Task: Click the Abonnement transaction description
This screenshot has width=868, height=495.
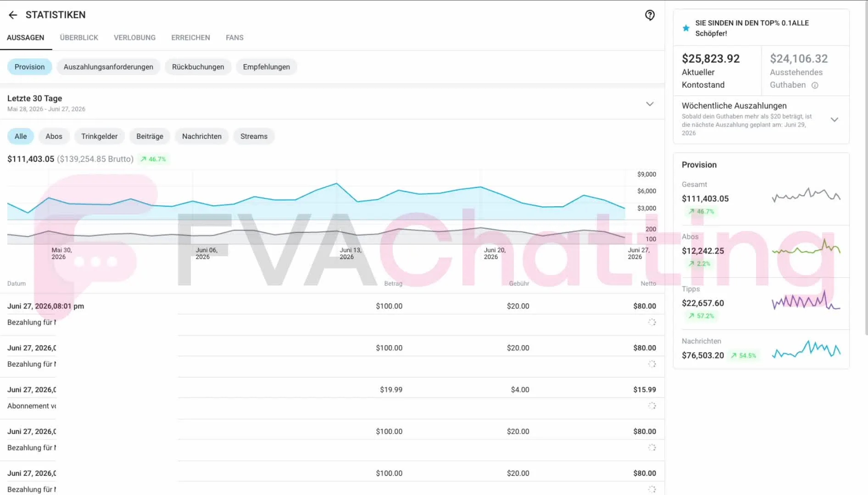Action: (32, 406)
